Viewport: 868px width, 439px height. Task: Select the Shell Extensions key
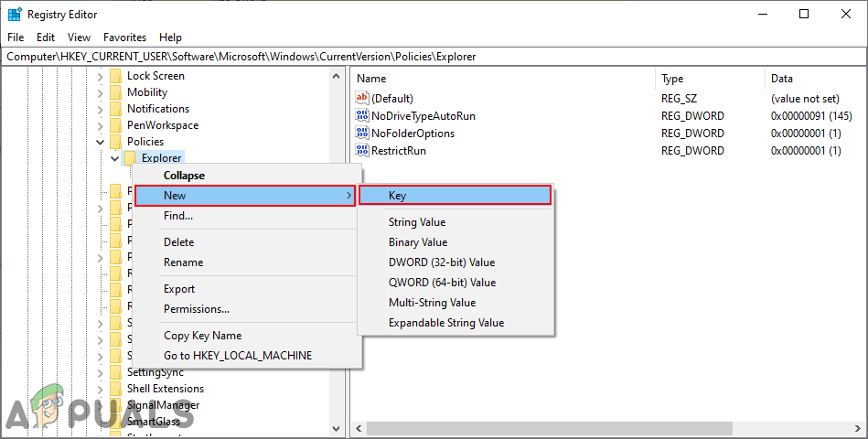point(165,389)
